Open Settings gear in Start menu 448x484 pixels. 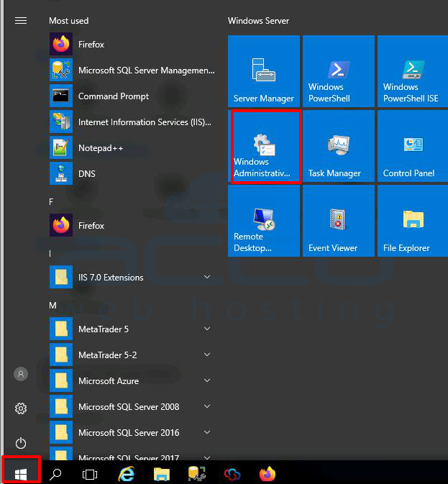pos(21,408)
